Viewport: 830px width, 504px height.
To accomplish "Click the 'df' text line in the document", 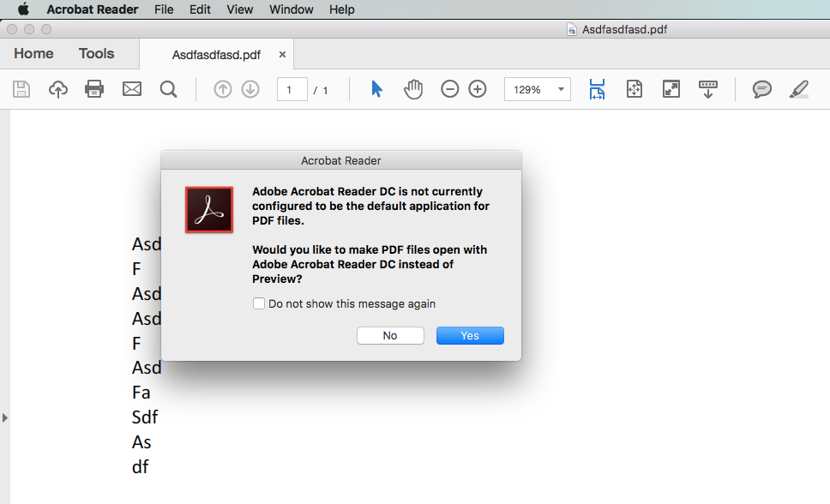I will pyautogui.click(x=141, y=466).
